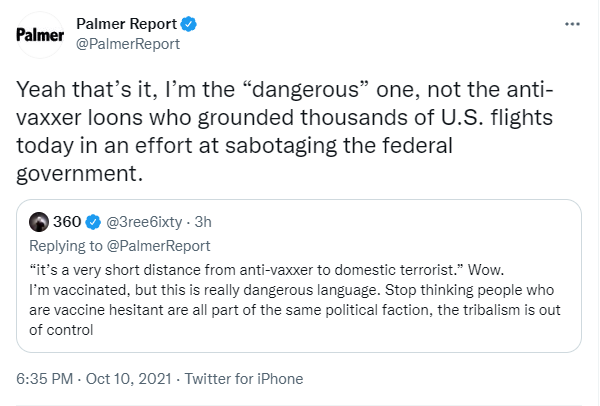The width and height of the screenshot is (600, 406).
Task: Open the quoted tweet card from 360
Action: point(299,276)
